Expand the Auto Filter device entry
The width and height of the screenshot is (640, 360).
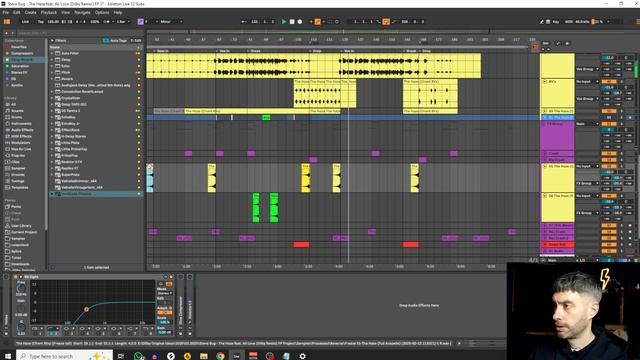[x=52, y=53]
